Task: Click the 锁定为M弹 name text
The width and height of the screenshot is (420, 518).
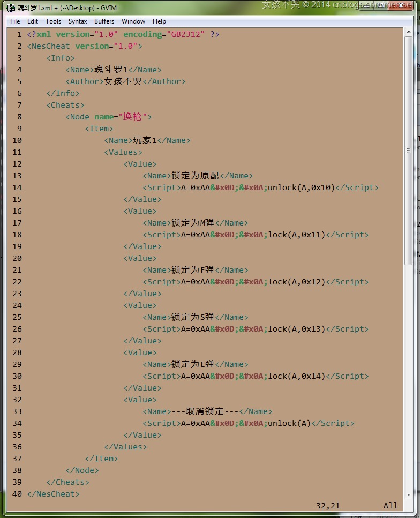Action: tap(193, 223)
